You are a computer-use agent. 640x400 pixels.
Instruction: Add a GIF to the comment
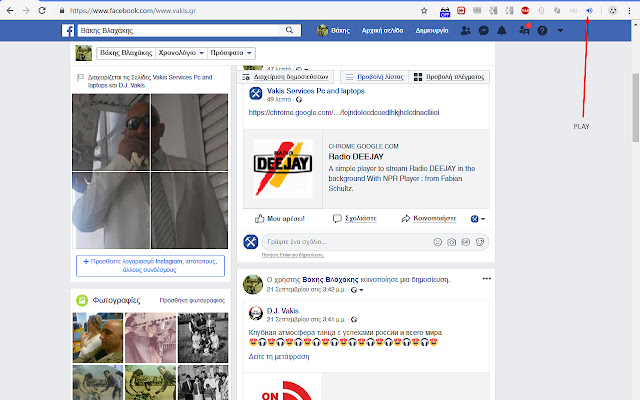pos(466,242)
